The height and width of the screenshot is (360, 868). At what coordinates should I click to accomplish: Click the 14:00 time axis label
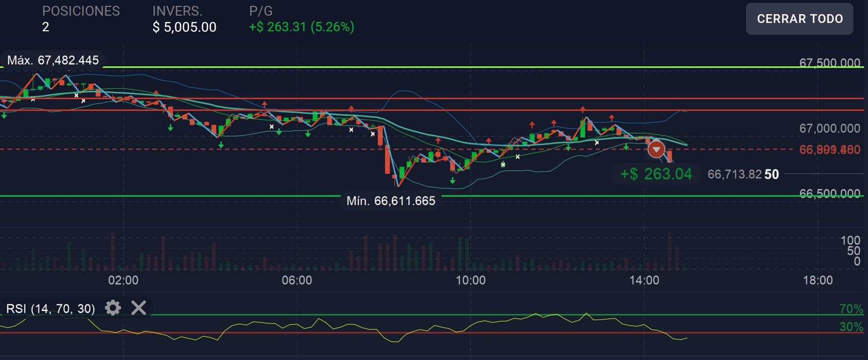tap(644, 280)
